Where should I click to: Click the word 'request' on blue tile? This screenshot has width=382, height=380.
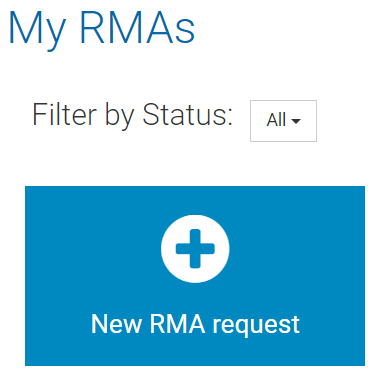coord(256,325)
